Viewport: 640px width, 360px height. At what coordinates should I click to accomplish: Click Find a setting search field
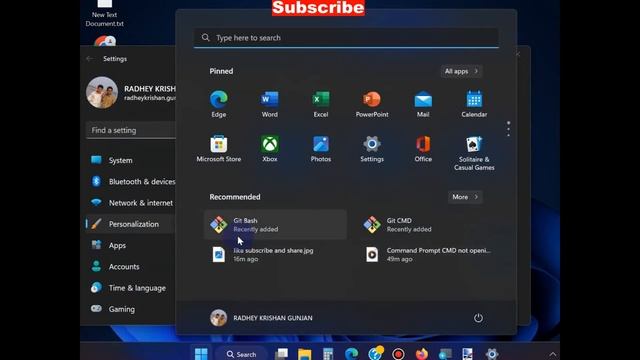(x=131, y=130)
